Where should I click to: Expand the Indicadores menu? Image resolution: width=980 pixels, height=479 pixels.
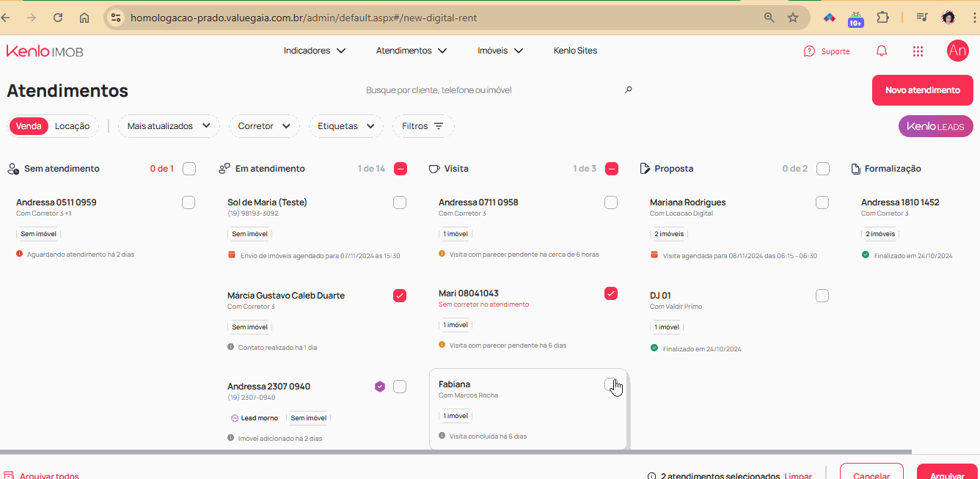tap(315, 51)
